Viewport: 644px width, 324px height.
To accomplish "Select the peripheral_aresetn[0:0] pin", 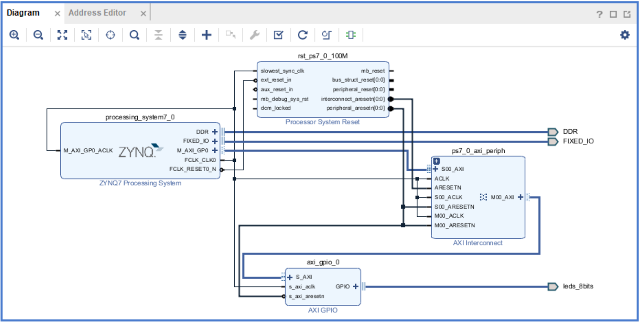I will pos(356,108).
